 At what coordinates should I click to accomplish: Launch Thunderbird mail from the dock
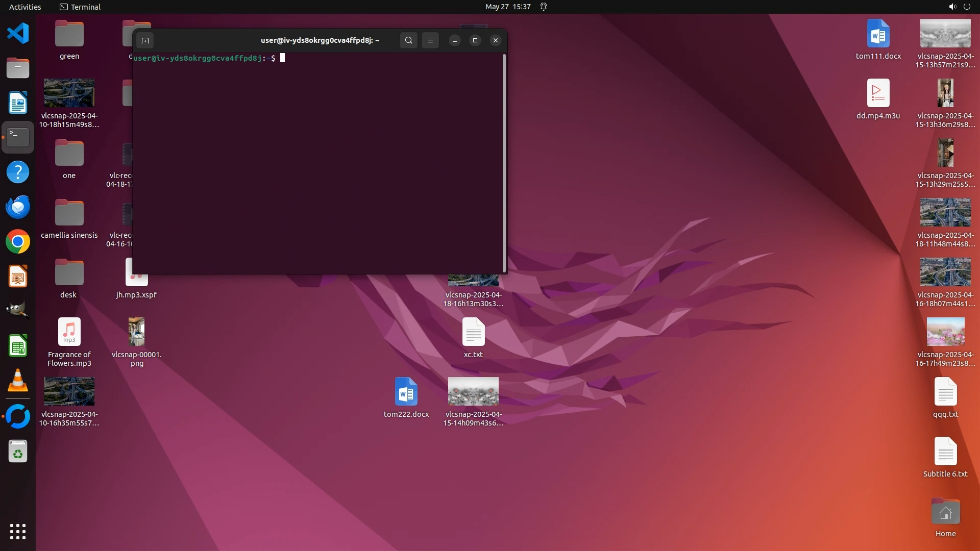[18, 207]
